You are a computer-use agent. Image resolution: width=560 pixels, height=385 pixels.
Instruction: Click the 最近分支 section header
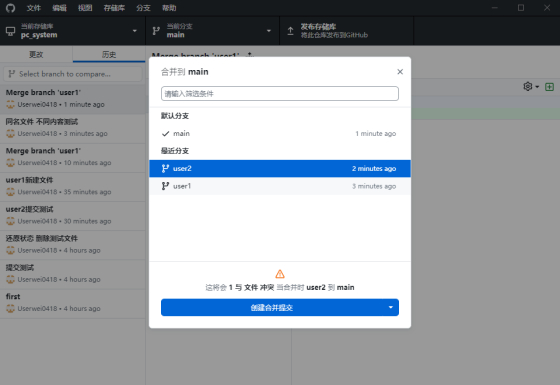175,151
